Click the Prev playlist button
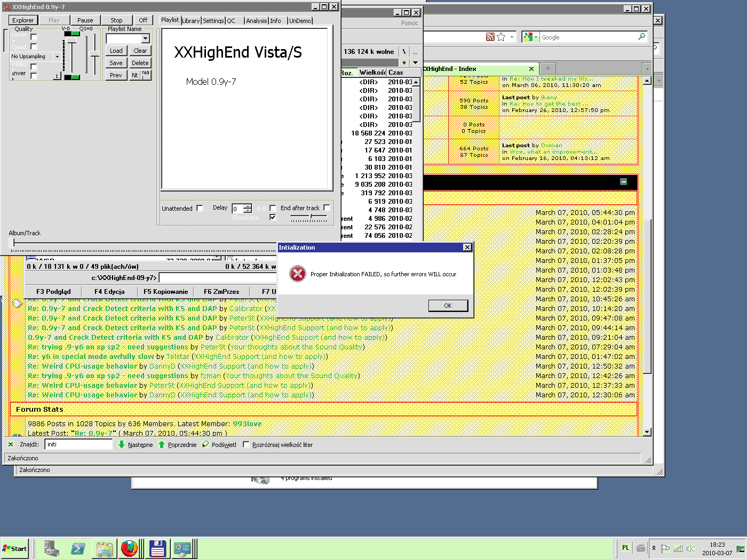Screen dimensions: 747x560 (x=116, y=75)
